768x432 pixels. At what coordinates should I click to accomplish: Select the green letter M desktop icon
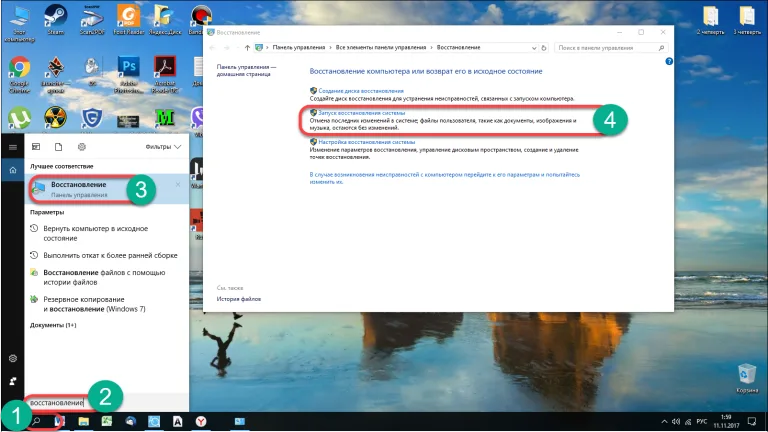click(165, 119)
